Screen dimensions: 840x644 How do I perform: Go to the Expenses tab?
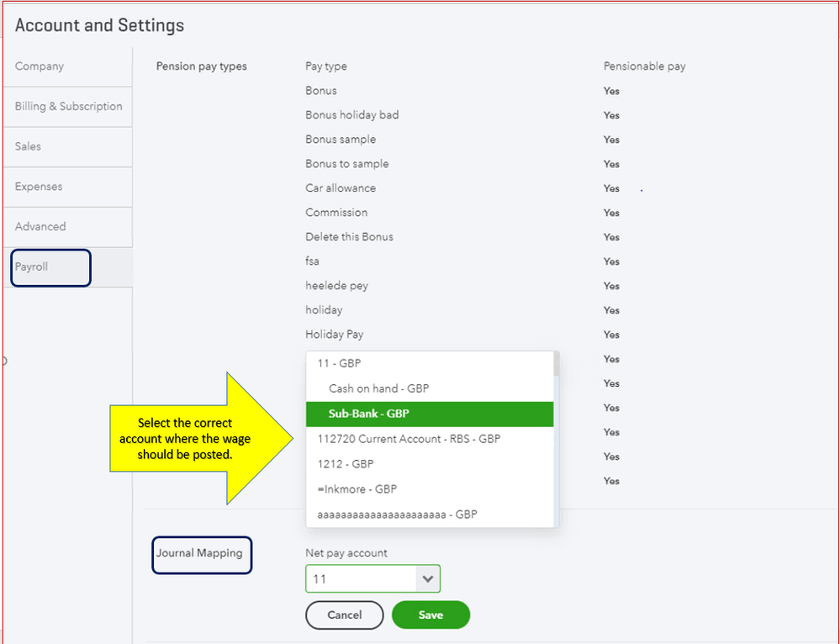(39, 187)
